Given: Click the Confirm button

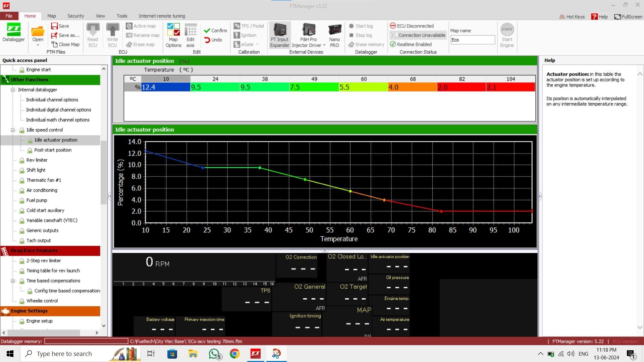Looking at the screenshot, I should (215, 31).
